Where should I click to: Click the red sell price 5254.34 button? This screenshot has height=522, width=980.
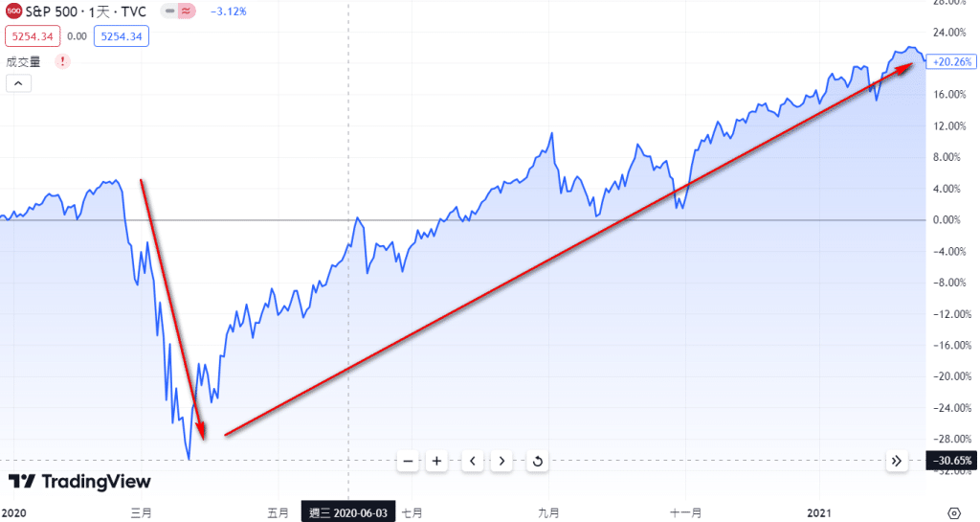pyautogui.click(x=33, y=36)
